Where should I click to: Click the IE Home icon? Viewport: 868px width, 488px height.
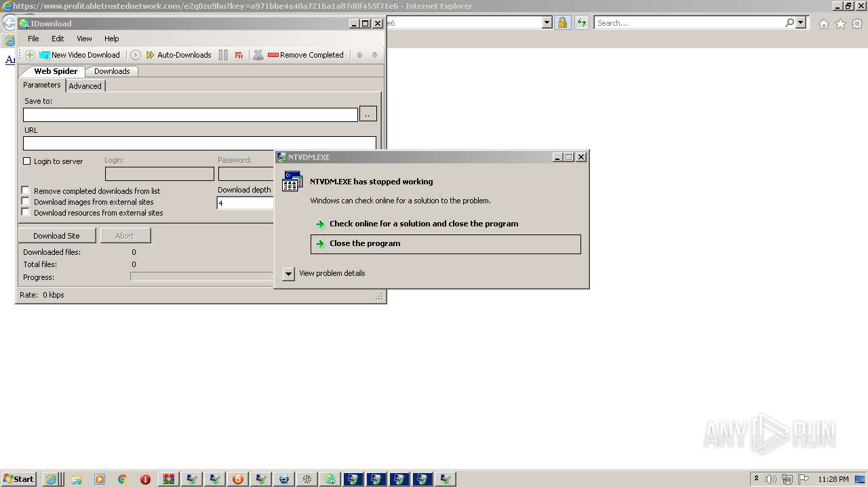(x=823, y=24)
